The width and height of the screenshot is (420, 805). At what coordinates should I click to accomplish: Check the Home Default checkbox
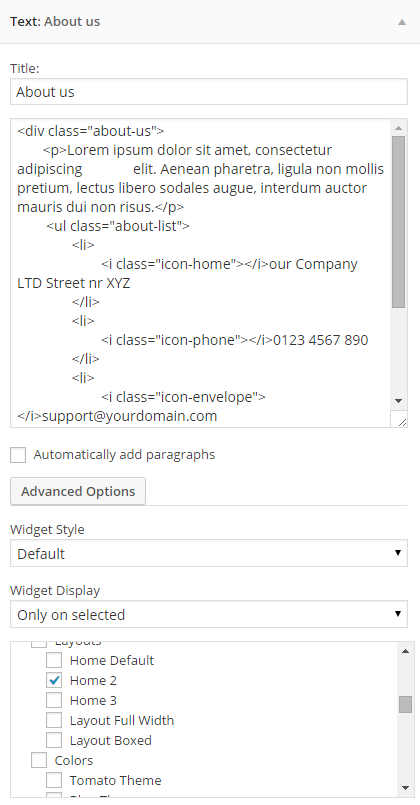click(x=54, y=660)
